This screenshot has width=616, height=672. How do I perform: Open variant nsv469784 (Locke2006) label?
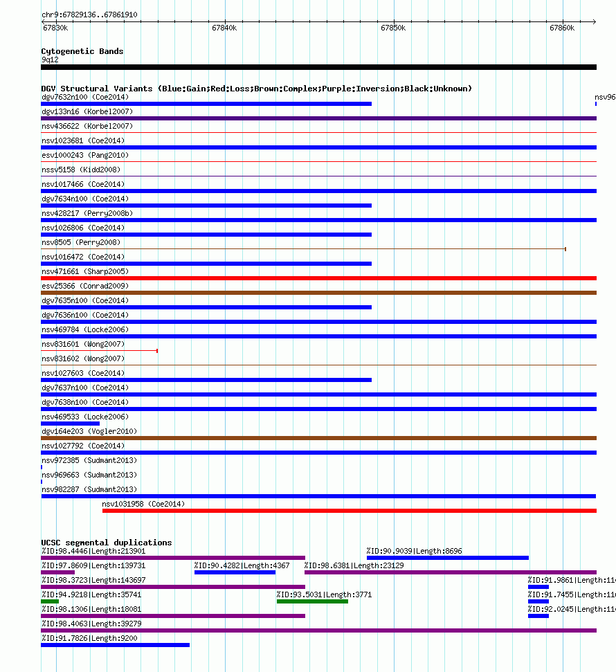point(85,330)
